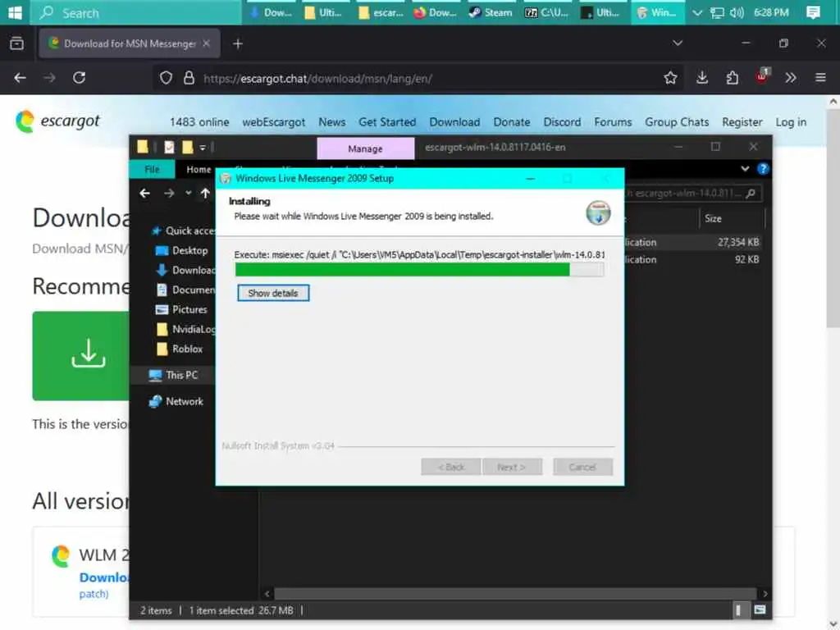Switch Explorer to large icons view
The image size is (840, 630).
pyautogui.click(x=760, y=609)
